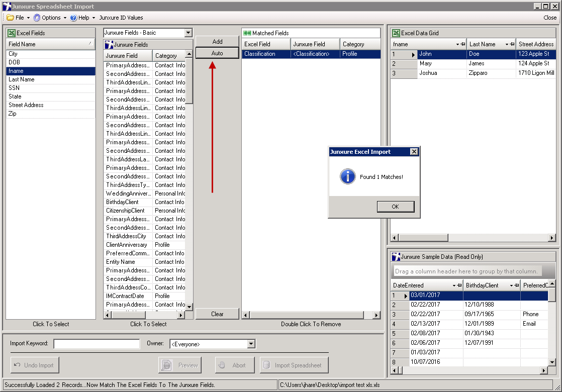
Task: Click Excel Data Grid horizontal scrollbar thumb
Action: [x=423, y=238]
